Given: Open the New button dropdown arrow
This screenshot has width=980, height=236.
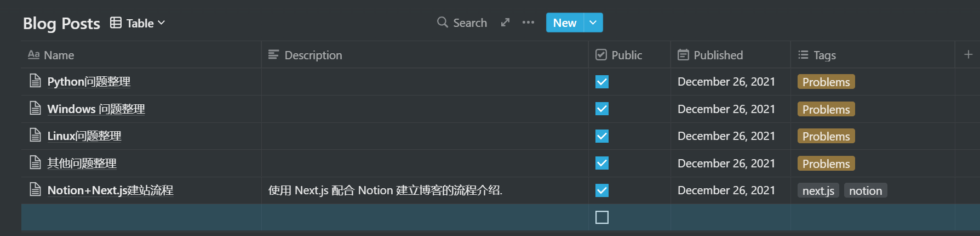Looking at the screenshot, I should tap(593, 23).
